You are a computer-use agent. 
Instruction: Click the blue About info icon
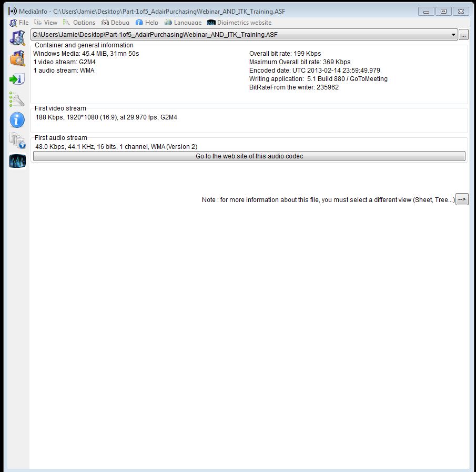[17, 119]
